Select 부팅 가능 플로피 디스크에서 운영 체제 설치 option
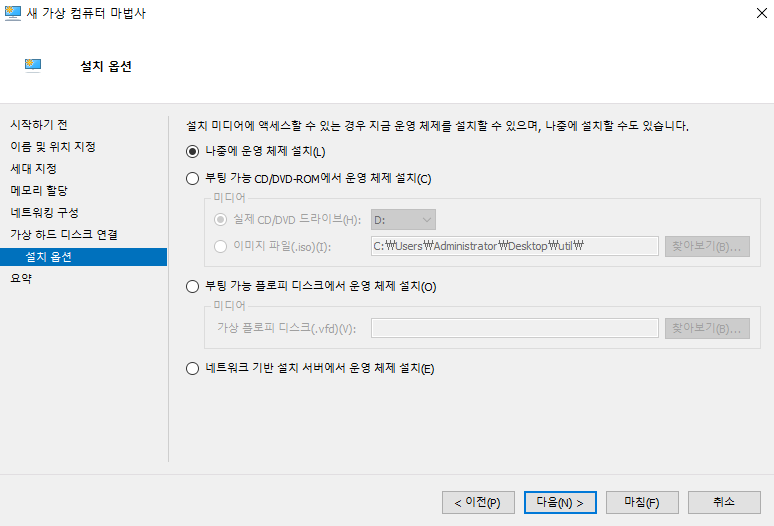This screenshot has height=526, width=774. 193,286
